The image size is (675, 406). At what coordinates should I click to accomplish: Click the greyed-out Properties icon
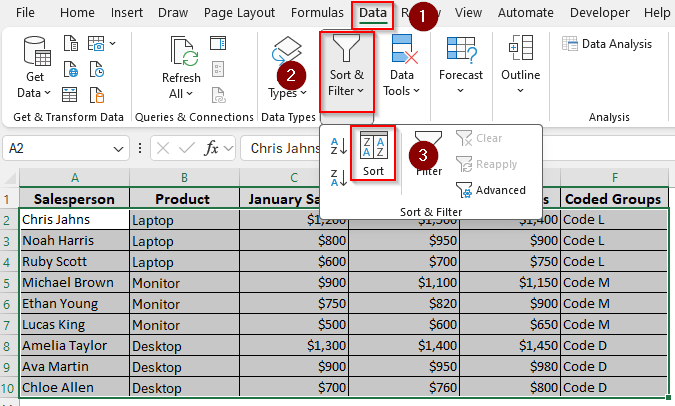pyautogui.click(x=218, y=69)
